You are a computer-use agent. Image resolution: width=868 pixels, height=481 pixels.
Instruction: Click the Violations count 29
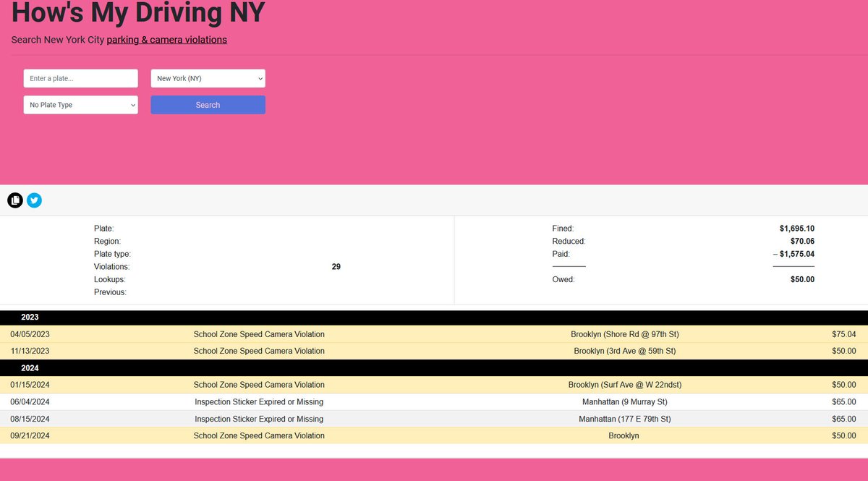336,267
